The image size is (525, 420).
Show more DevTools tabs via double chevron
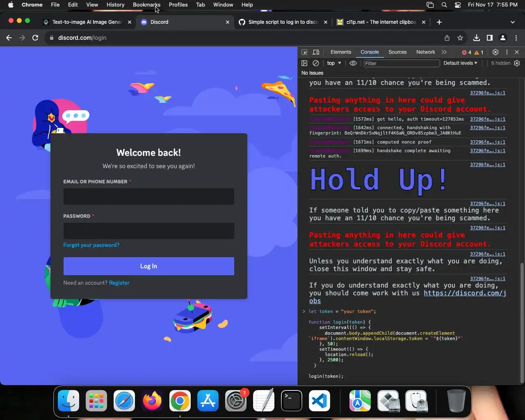click(x=444, y=52)
